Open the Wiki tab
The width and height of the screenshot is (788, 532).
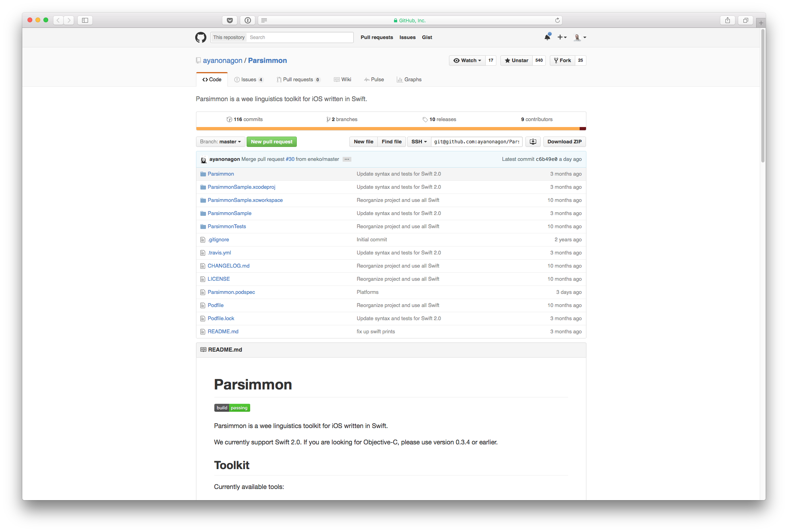pyautogui.click(x=343, y=80)
